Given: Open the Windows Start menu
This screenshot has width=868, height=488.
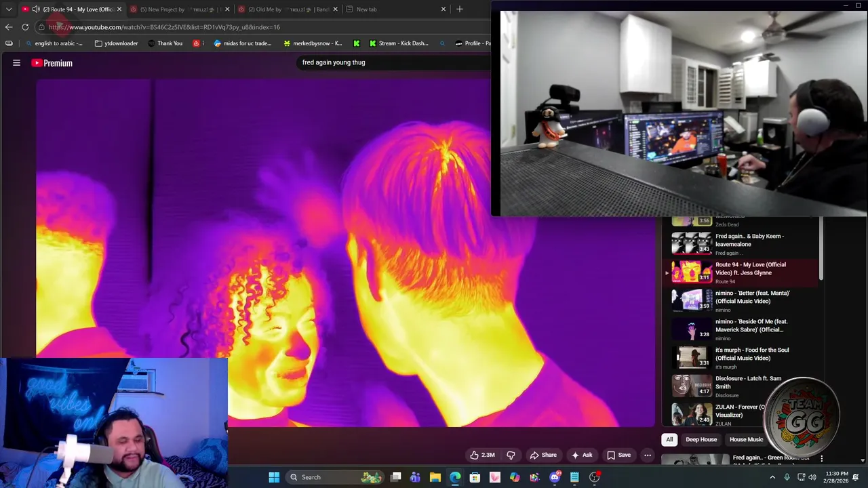Looking at the screenshot, I should point(274,477).
